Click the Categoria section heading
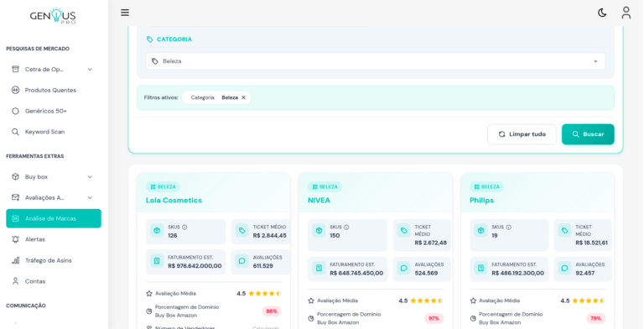The image size is (644, 329). point(174,39)
